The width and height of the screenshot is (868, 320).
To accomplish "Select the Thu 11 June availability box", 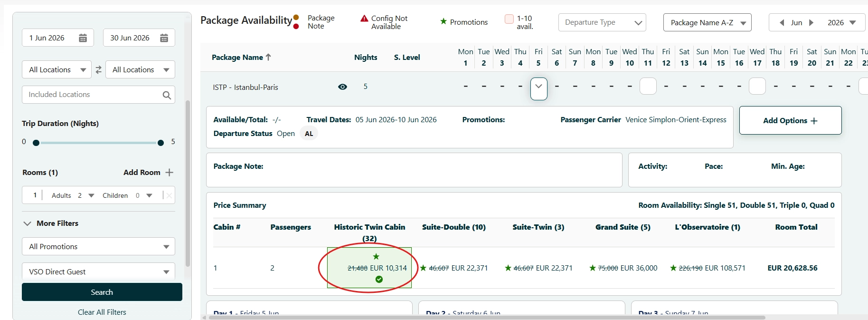I will click(x=648, y=87).
